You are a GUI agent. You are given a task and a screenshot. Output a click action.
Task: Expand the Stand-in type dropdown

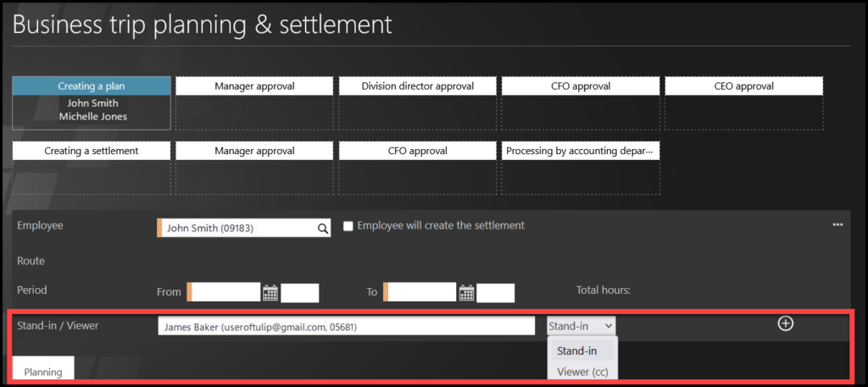(581, 326)
